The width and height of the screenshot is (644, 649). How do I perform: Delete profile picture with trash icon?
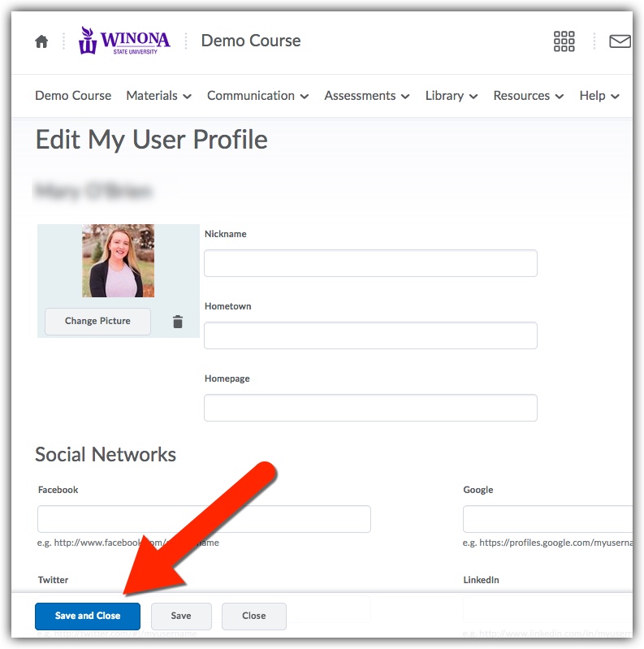click(178, 322)
